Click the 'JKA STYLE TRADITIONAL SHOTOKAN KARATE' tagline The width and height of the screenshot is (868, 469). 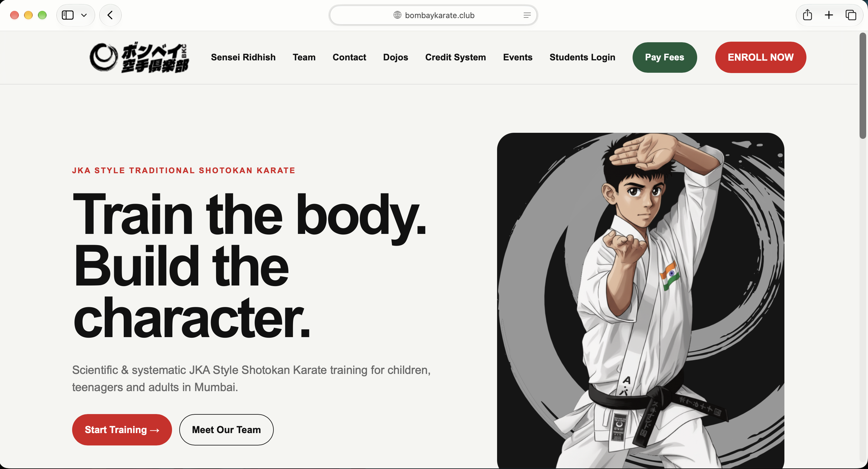[183, 171]
